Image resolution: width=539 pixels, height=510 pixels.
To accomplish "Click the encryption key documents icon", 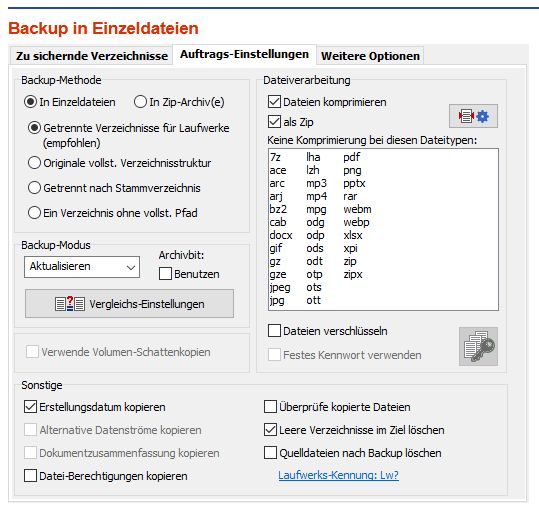I will pos(478,346).
